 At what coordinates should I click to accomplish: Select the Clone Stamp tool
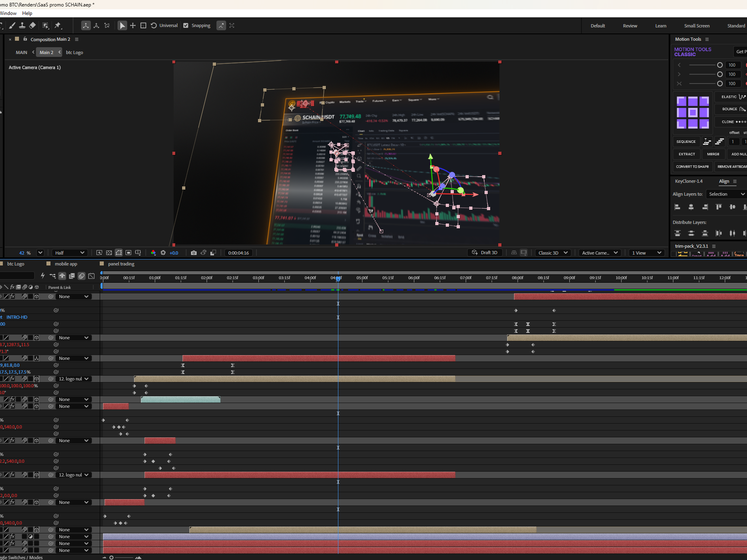pos(22,25)
